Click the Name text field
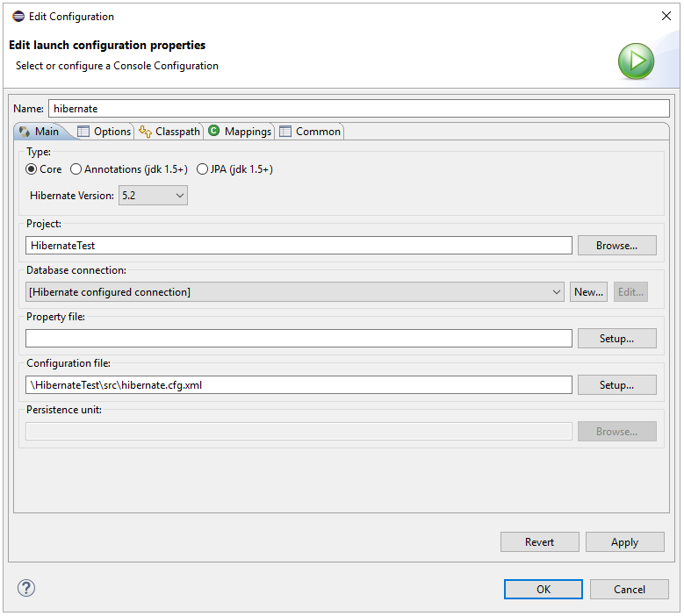Image resolution: width=684 pixels, height=616 pixels. [358, 109]
